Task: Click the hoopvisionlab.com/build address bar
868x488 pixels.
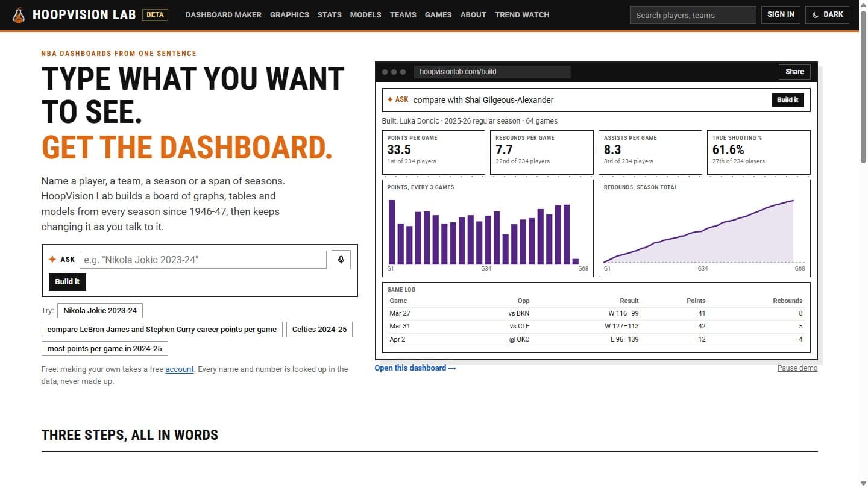Action: click(x=492, y=72)
